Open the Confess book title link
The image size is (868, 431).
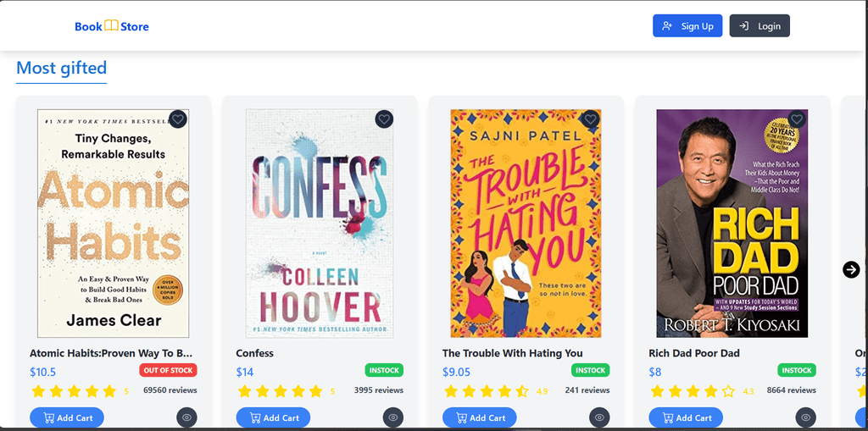254,353
